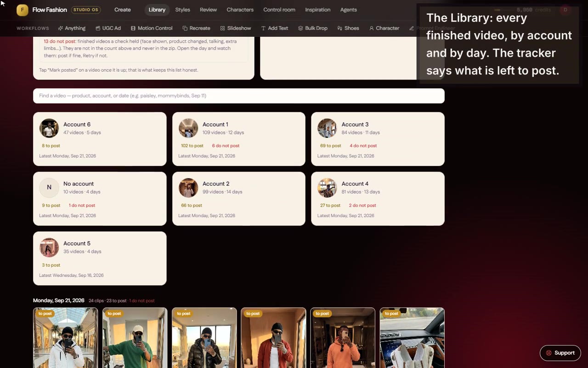This screenshot has height=368, width=588.
Task: Click the Account 6 avatar
Action: 49,128
